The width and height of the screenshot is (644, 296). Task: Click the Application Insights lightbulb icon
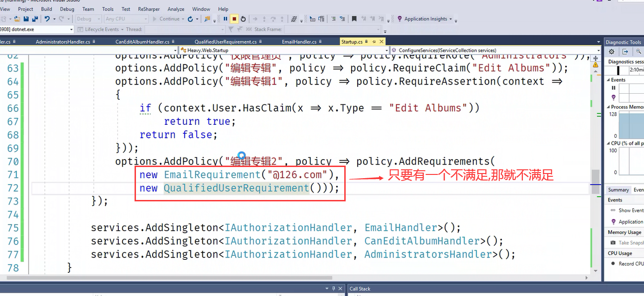coord(400,19)
